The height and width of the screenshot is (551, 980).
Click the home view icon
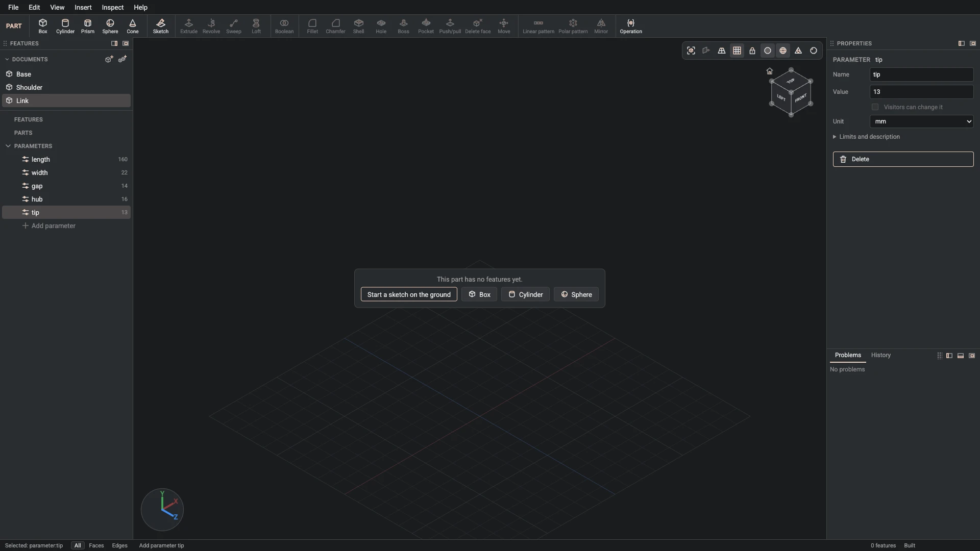pyautogui.click(x=770, y=71)
